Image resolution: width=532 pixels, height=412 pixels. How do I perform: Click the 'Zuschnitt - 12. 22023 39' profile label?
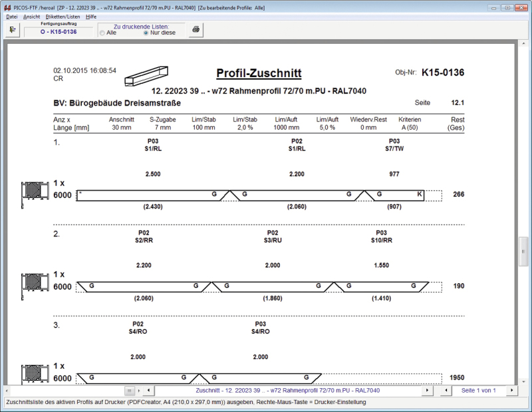click(x=288, y=390)
